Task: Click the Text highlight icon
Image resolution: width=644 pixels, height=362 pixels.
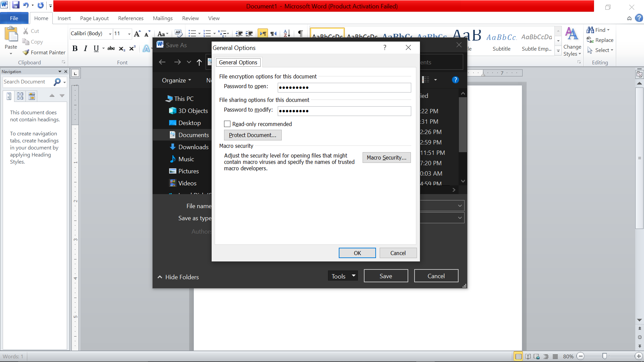Action: pyautogui.click(x=145, y=49)
